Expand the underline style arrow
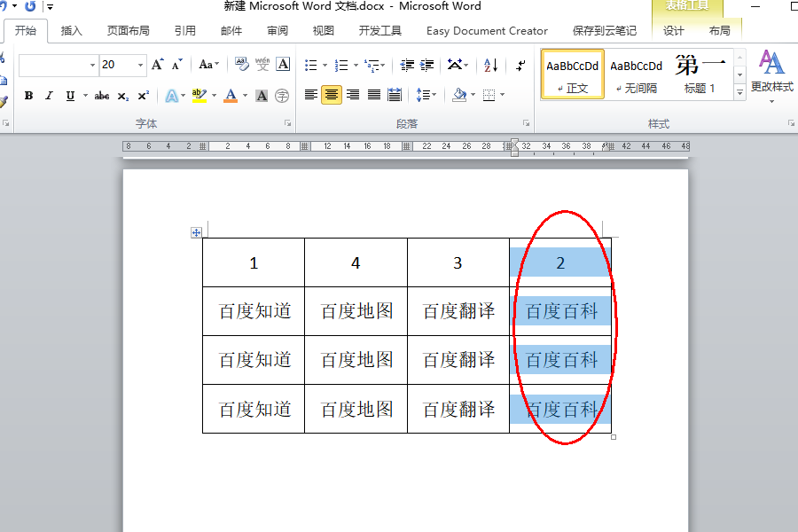This screenshot has height=532, width=798. tap(85, 96)
